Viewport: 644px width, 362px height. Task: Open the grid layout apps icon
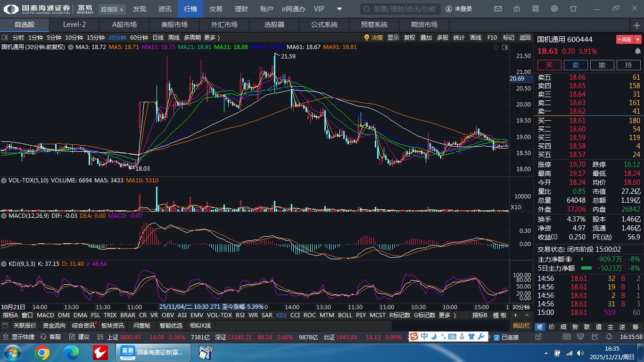coord(536,9)
